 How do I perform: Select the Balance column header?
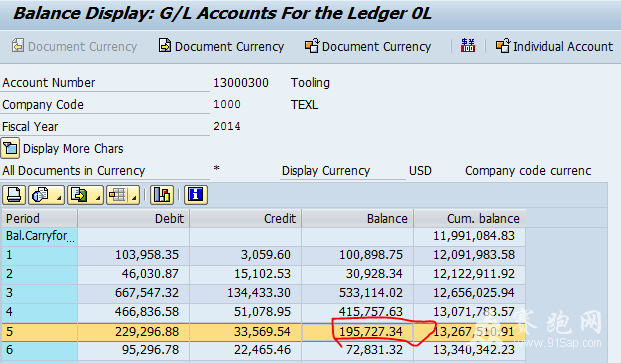358,219
